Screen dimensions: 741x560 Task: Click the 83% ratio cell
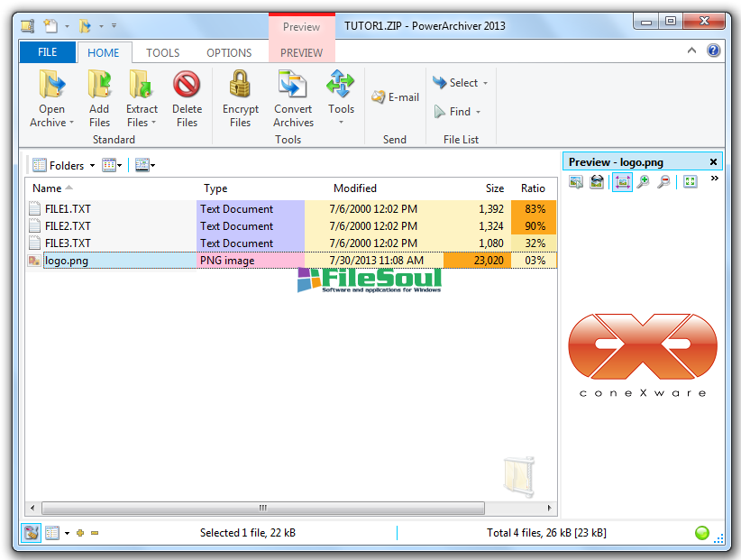534,209
